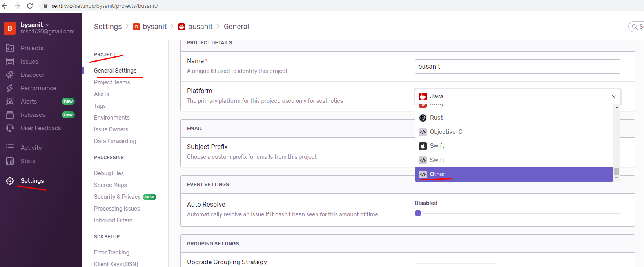644x267 pixels.
Task: Reload the page
Action: 30,6
